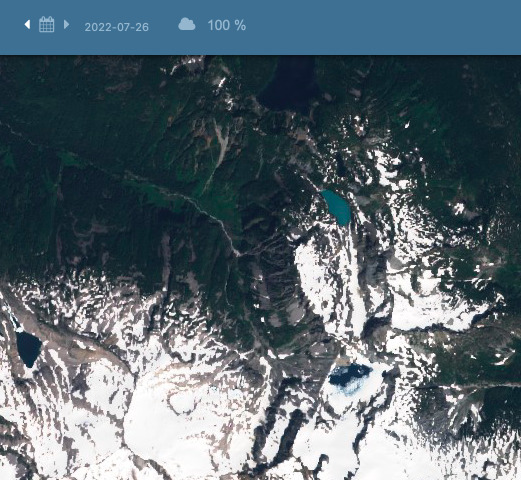The height and width of the screenshot is (480, 521).
Task: Click the dark blue lake at left edge
Action: (x=29, y=349)
